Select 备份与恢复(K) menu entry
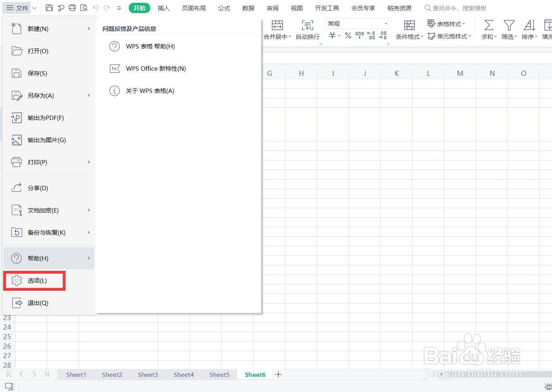The image size is (552, 392). pyautogui.click(x=49, y=232)
